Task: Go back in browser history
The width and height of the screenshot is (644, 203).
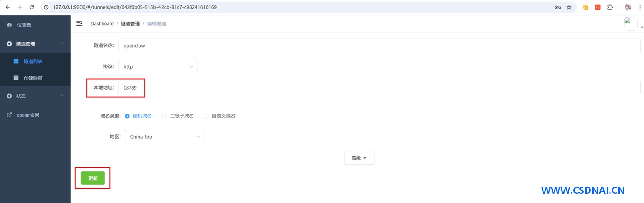Action: [7, 7]
